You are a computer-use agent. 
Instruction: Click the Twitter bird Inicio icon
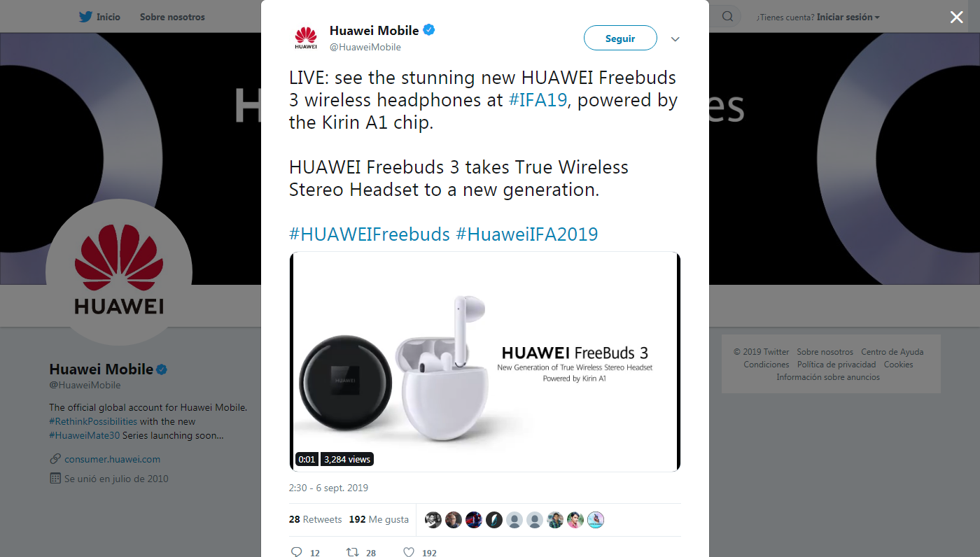[85, 17]
